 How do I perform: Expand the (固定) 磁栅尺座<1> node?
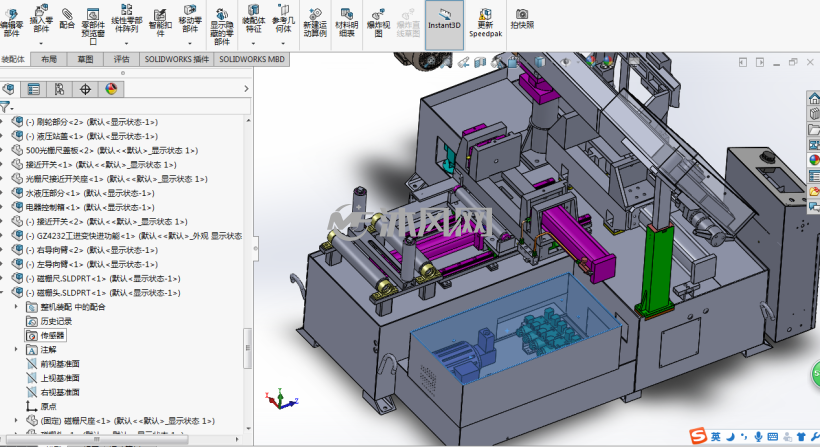(x=16, y=420)
